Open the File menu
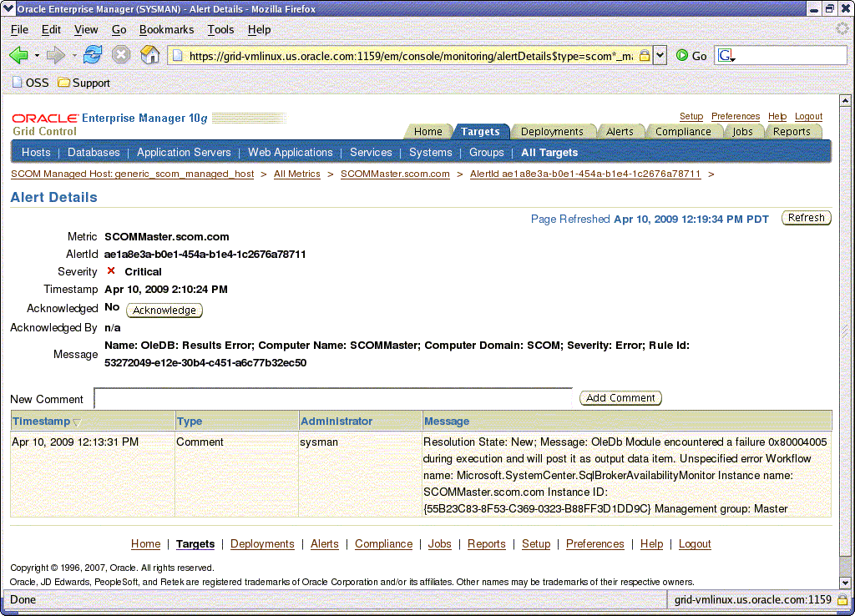 [20, 29]
